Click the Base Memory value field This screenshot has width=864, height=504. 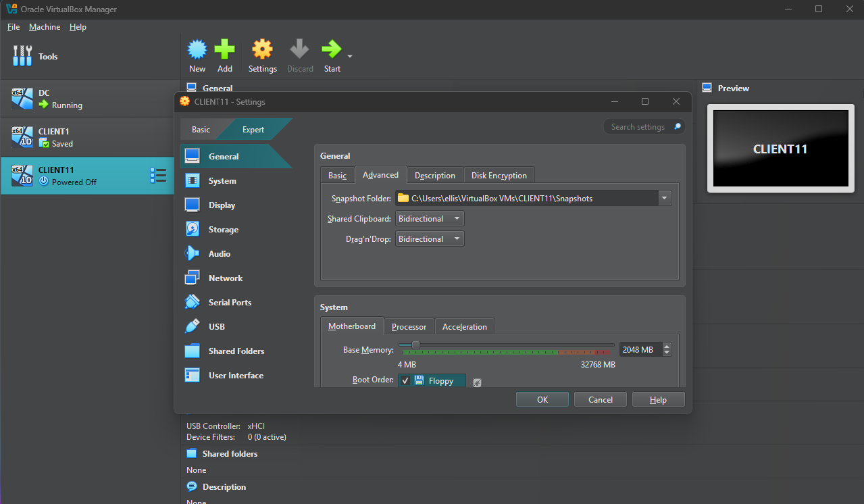pyautogui.click(x=640, y=349)
